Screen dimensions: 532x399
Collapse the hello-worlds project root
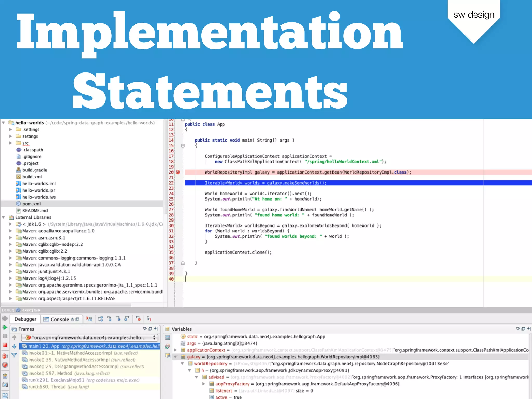[4, 123]
